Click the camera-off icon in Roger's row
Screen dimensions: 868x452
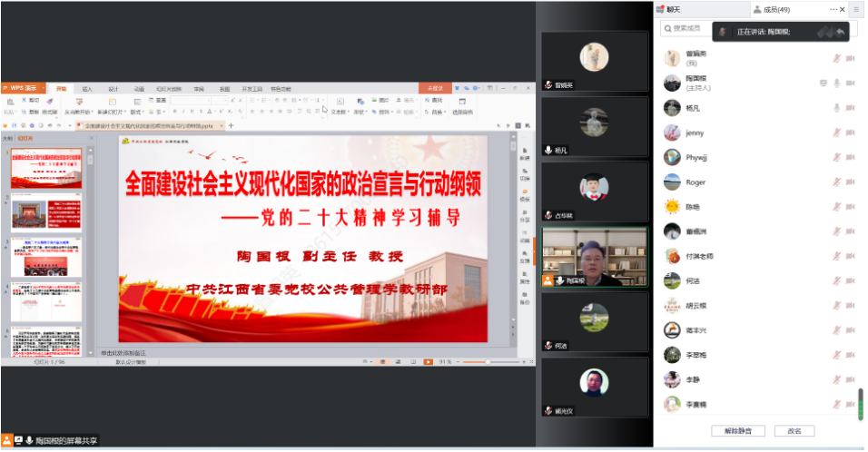tap(851, 182)
